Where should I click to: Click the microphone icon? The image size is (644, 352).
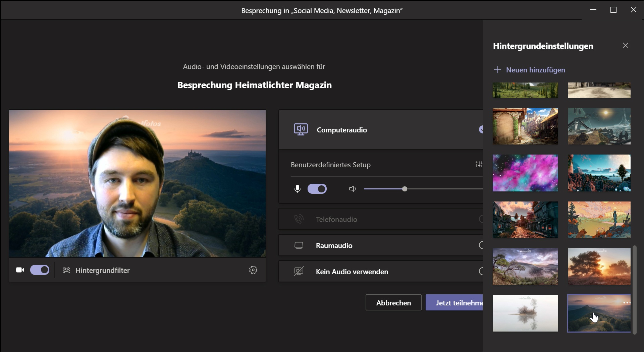(297, 189)
